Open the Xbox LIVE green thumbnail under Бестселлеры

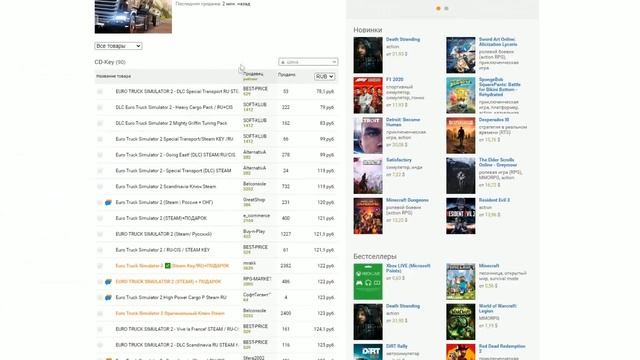[368, 282]
